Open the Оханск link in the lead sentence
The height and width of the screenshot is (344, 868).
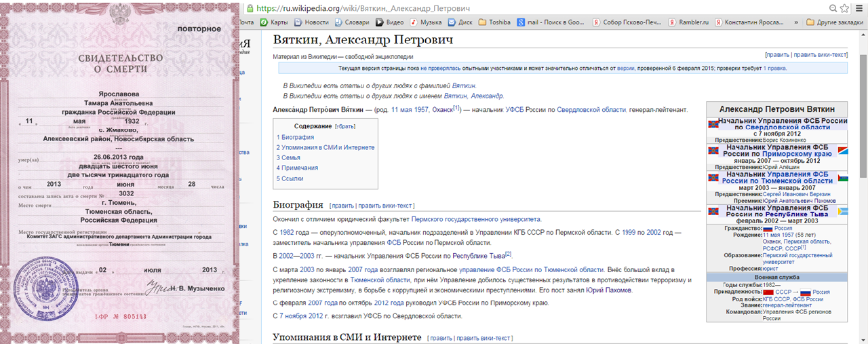pos(442,109)
